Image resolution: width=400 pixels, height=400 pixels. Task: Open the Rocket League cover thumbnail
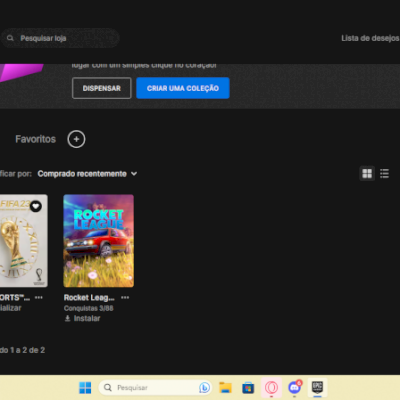(x=99, y=241)
